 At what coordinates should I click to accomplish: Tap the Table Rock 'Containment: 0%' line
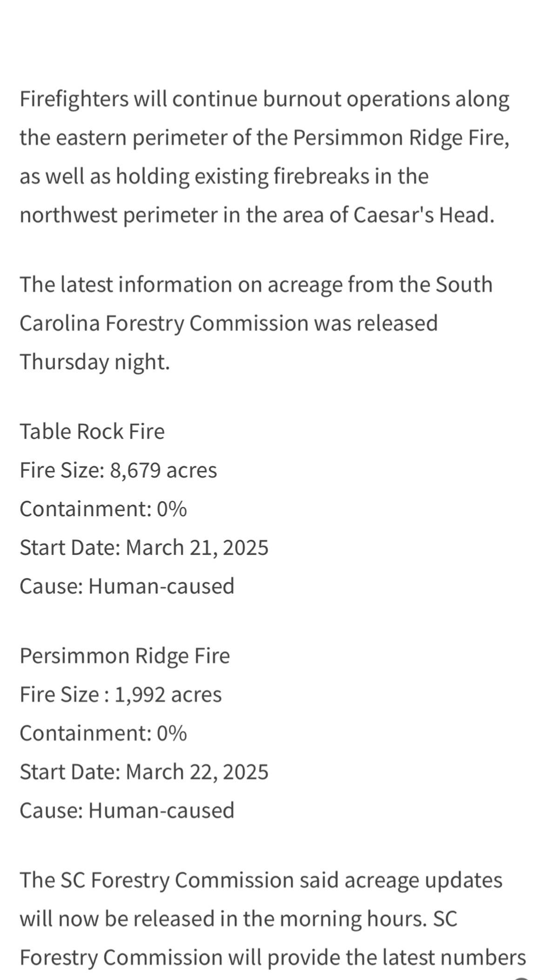[x=103, y=509]
